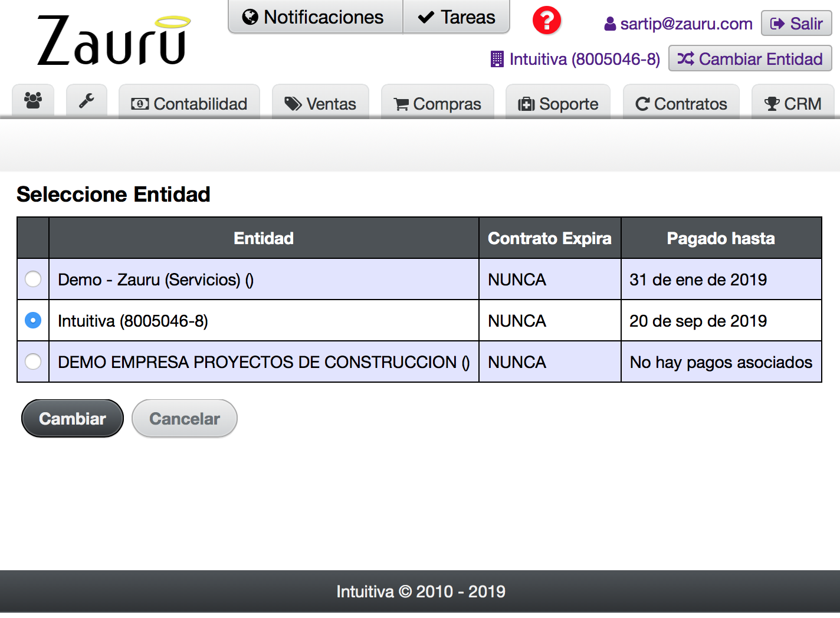Click the red help question mark icon
This screenshot has width=840, height=618.
(x=547, y=21)
